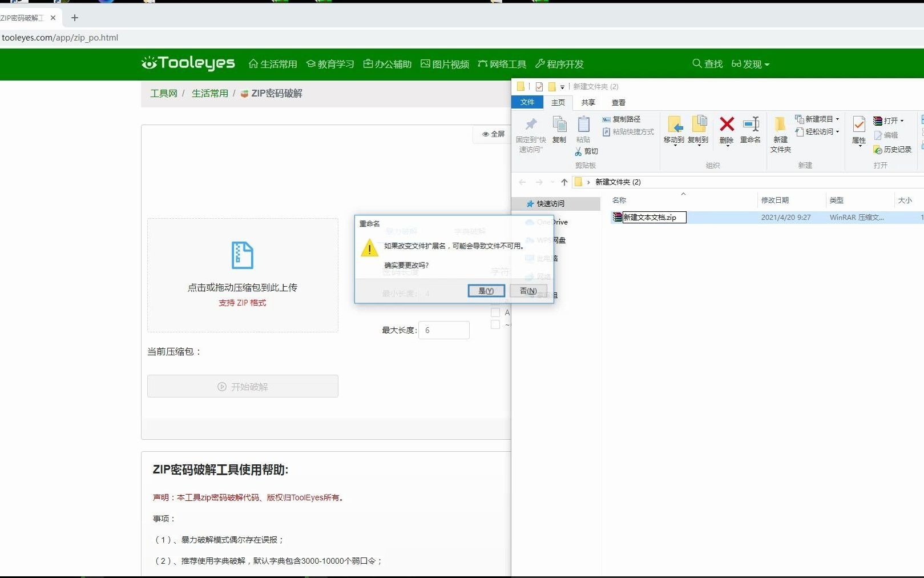Click the browser address bar URL

coord(60,38)
